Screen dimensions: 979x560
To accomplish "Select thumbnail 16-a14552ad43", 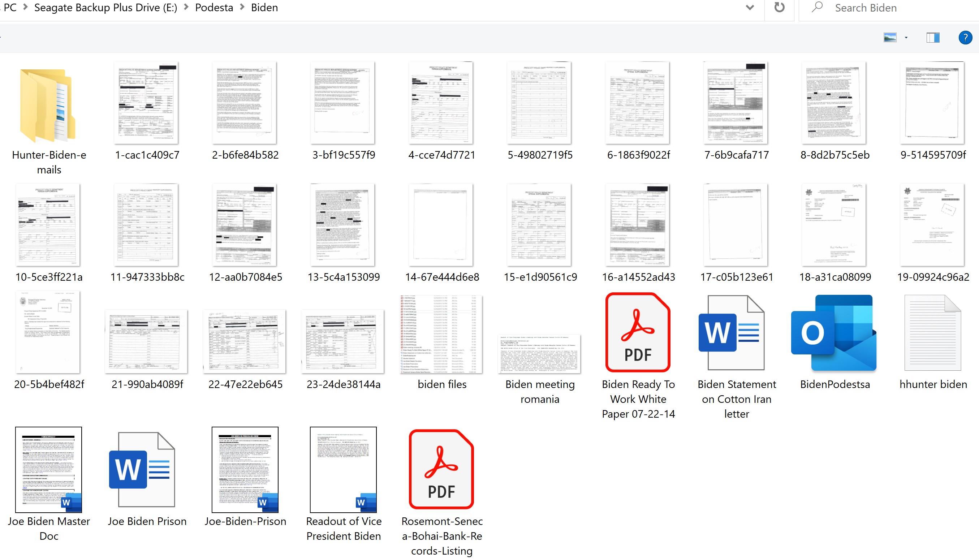I will [x=638, y=225].
